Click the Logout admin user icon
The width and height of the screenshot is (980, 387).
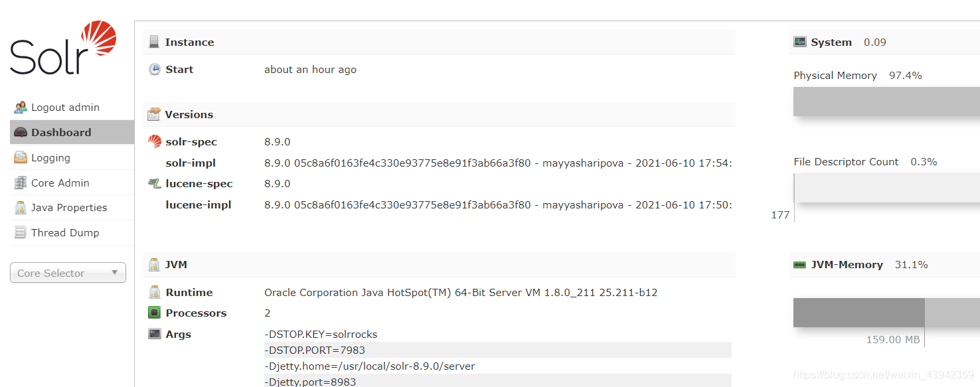pyautogui.click(x=21, y=107)
